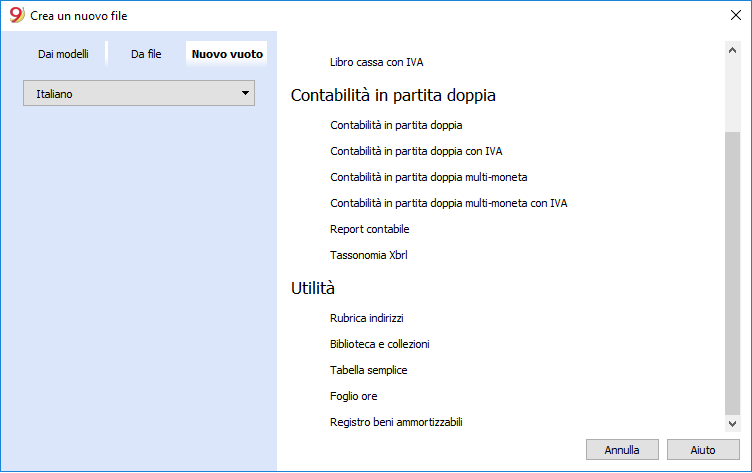Click the Aiuto button

click(x=703, y=450)
